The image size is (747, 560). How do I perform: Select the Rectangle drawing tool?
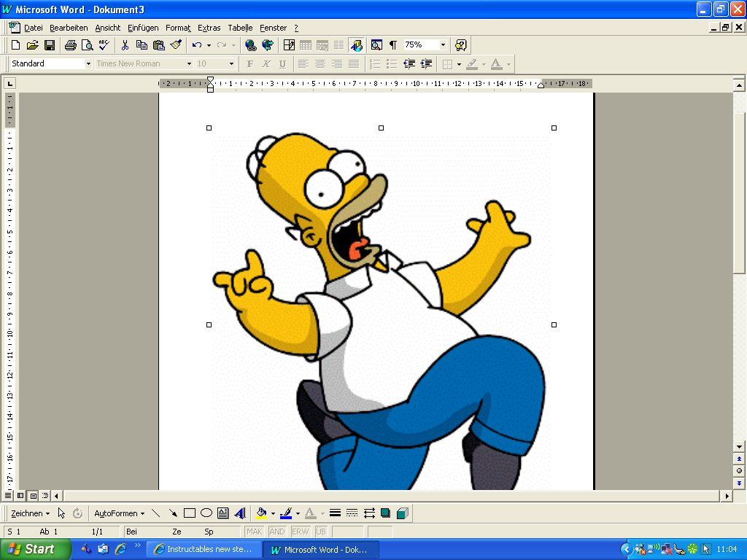pyautogui.click(x=190, y=513)
